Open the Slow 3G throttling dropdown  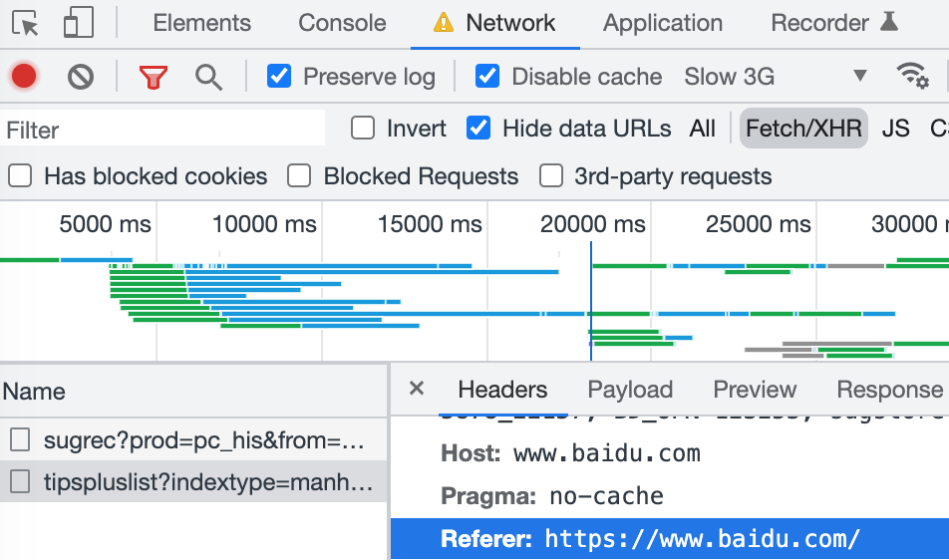click(776, 77)
